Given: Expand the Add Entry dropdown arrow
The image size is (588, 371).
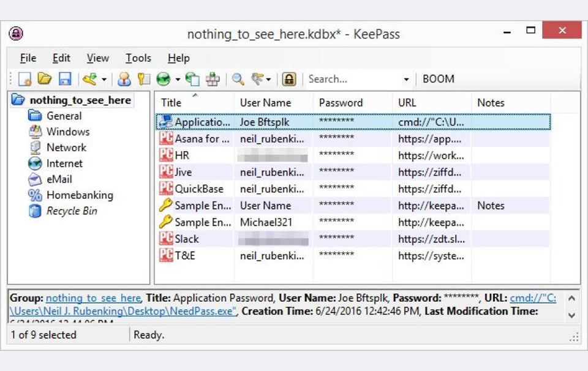Looking at the screenshot, I should [104, 80].
